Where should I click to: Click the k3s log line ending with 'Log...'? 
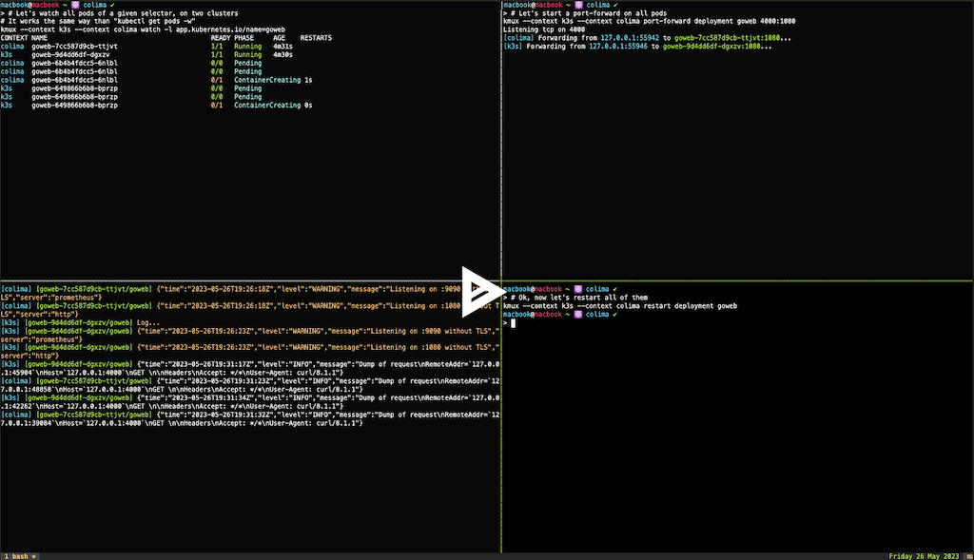80,323
